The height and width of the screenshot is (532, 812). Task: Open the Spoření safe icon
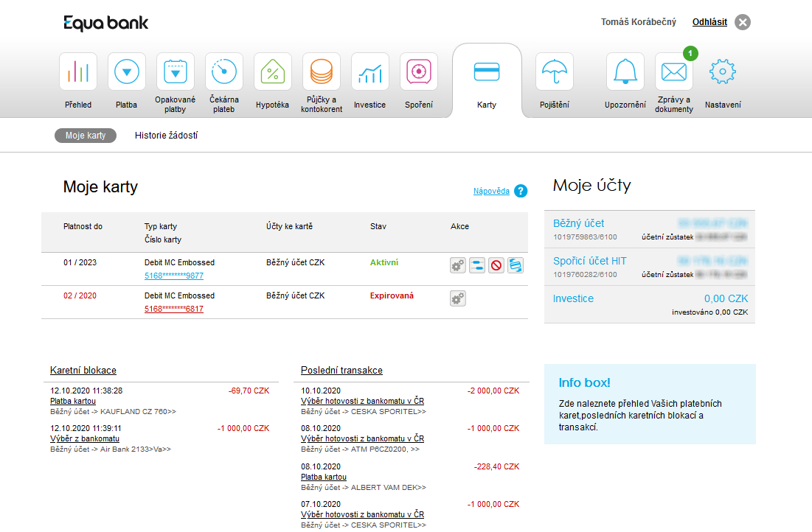418,72
